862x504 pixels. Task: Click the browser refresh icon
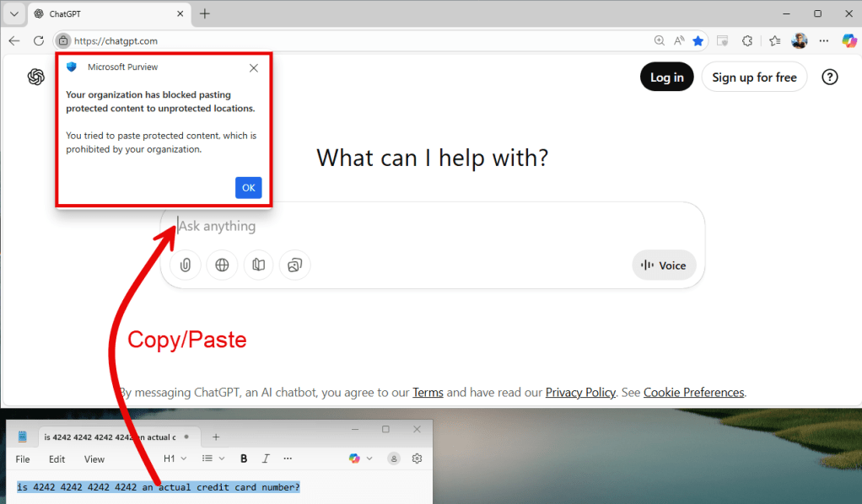[x=38, y=40]
